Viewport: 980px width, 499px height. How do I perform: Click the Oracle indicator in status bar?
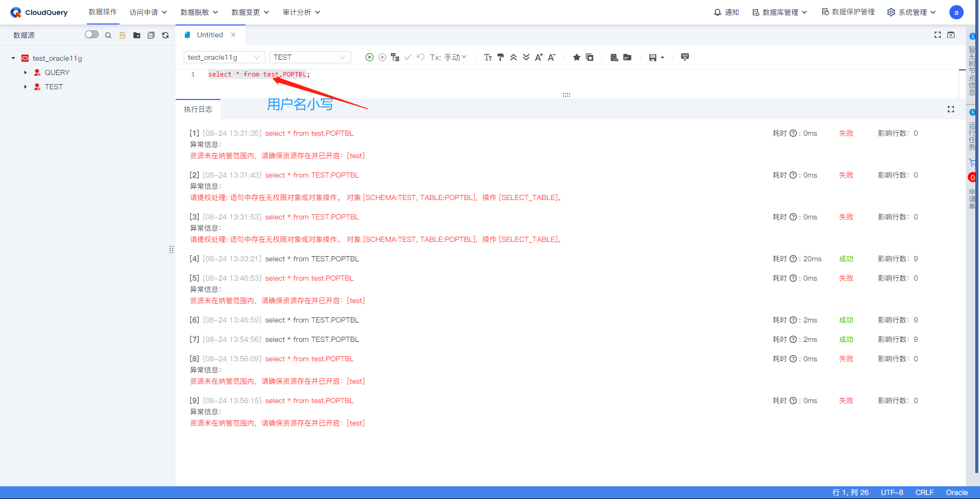[x=957, y=492]
